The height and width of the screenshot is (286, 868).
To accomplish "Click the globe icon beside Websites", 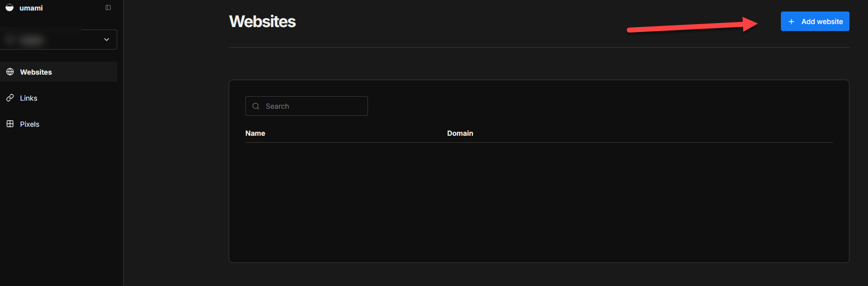I will pos(10,72).
